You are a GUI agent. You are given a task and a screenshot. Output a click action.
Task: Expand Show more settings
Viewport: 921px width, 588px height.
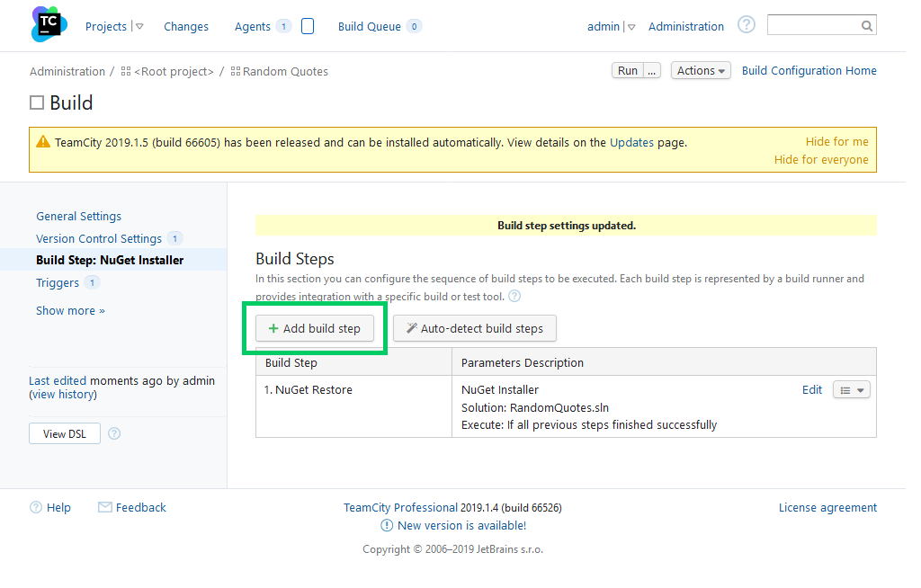(x=70, y=311)
